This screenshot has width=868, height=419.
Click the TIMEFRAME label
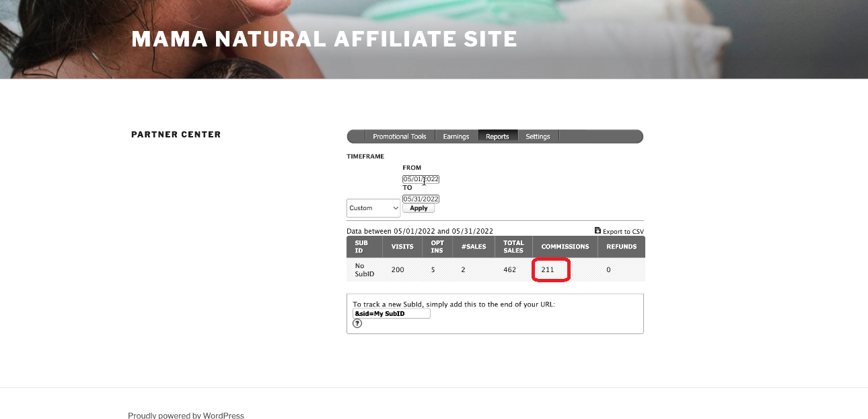(x=365, y=156)
